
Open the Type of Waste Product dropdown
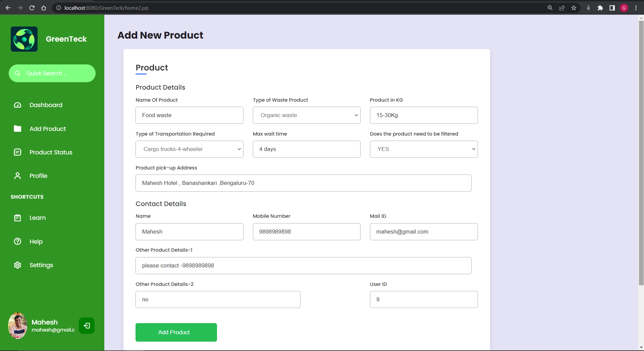(356, 115)
